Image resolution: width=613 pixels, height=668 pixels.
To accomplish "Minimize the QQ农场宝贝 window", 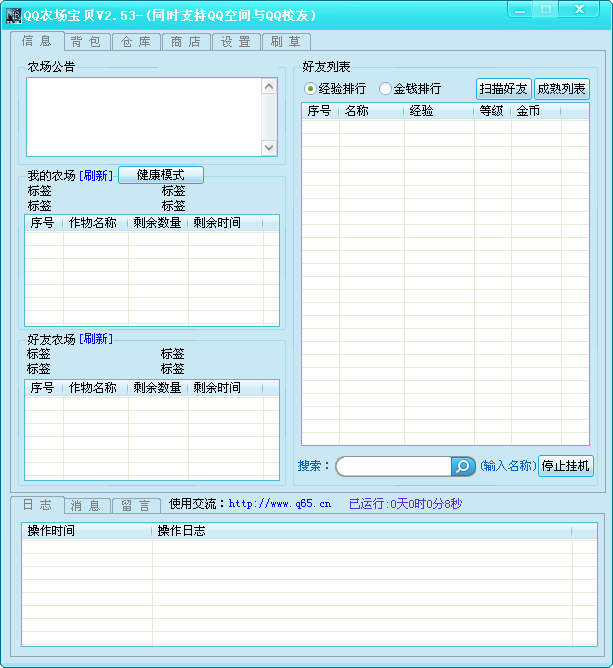I will (x=520, y=10).
